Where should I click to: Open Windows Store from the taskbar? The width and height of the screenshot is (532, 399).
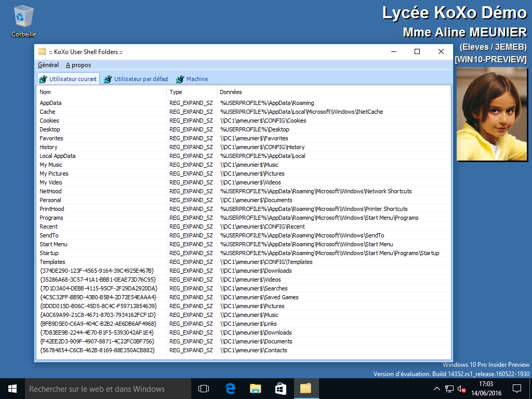pyautogui.click(x=281, y=388)
